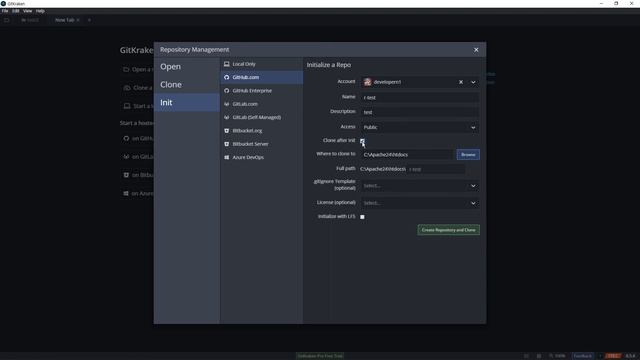Select the Init section
Image resolution: width=640 pixels, height=360 pixels.
tap(187, 102)
